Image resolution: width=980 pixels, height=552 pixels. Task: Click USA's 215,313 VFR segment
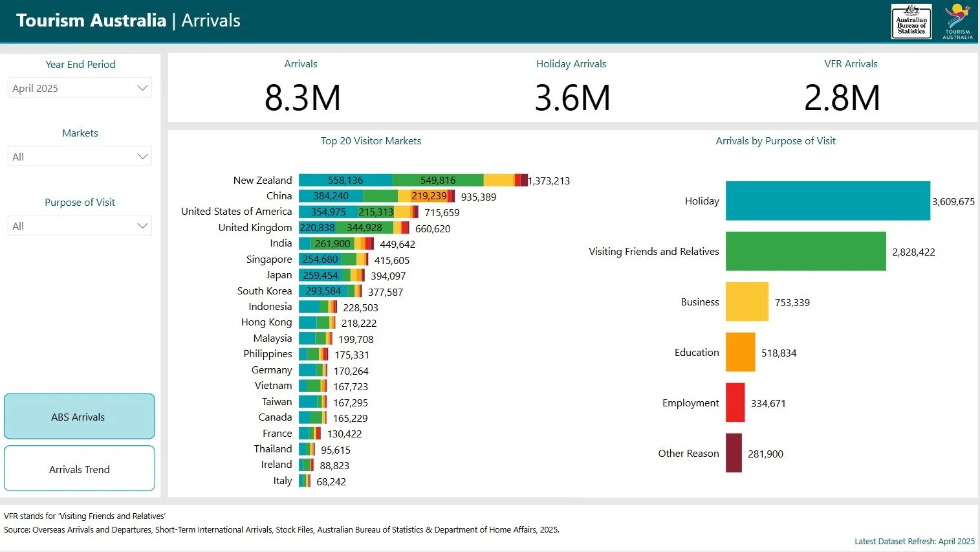click(376, 212)
